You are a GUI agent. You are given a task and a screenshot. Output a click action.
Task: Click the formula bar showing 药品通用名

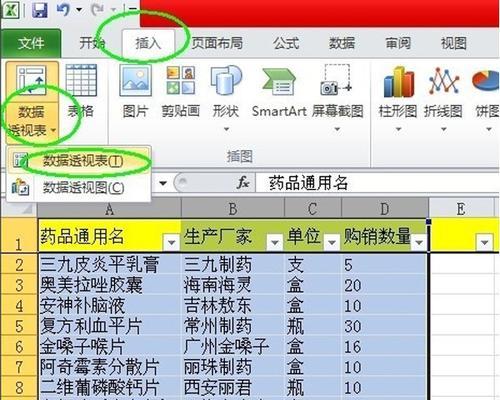[377, 183]
